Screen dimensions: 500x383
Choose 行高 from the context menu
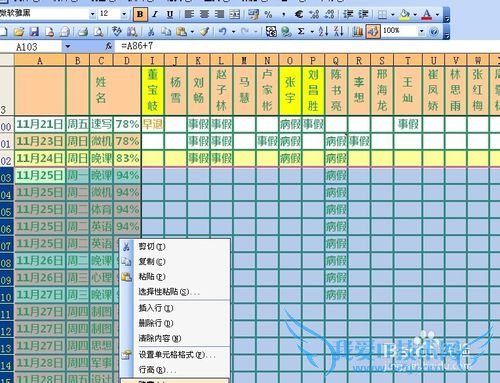[175, 370]
